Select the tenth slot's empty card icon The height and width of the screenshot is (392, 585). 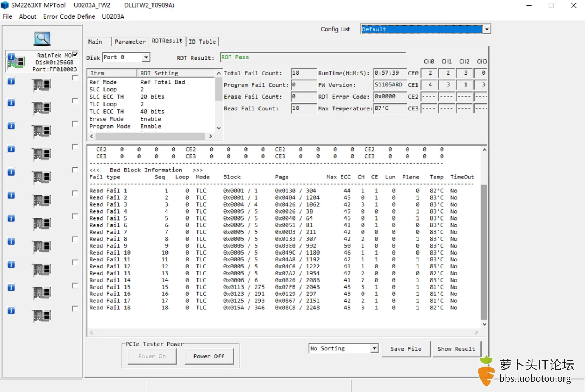(x=42, y=270)
